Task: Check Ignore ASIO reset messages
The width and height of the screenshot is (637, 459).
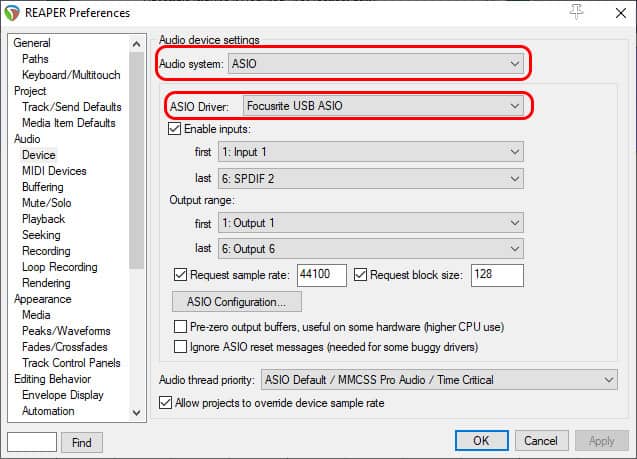Action: click(x=180, y=347)
